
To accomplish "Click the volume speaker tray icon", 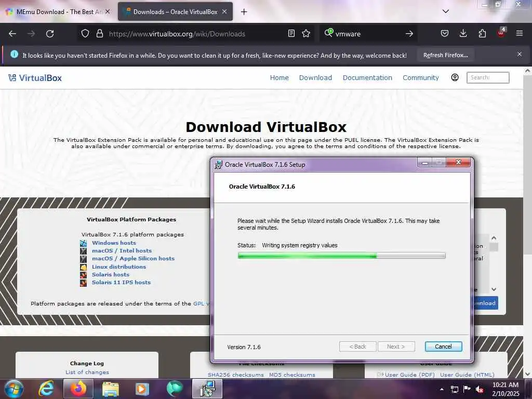I will [480, 390].
